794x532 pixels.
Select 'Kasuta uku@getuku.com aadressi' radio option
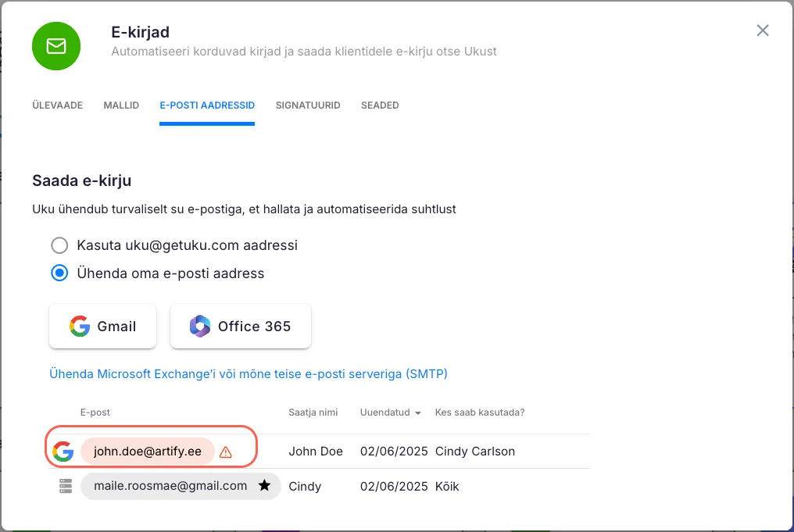[x=59, y=245]
